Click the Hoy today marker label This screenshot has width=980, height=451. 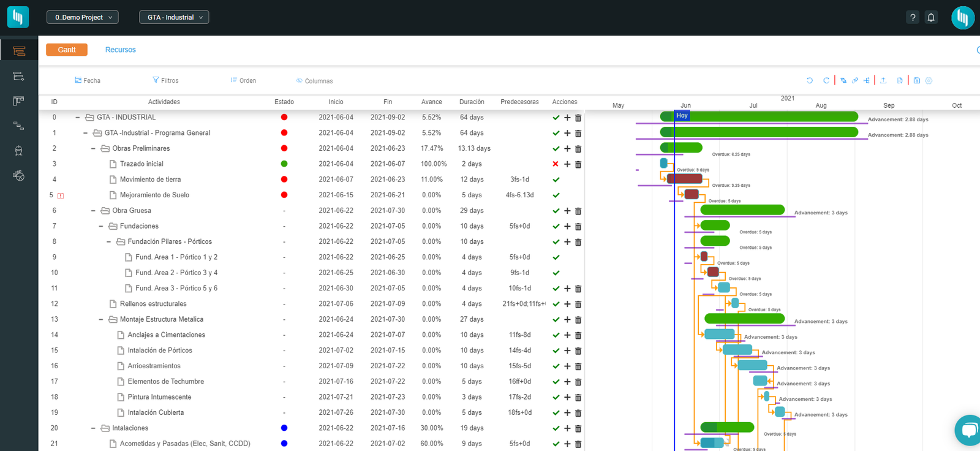682,115
